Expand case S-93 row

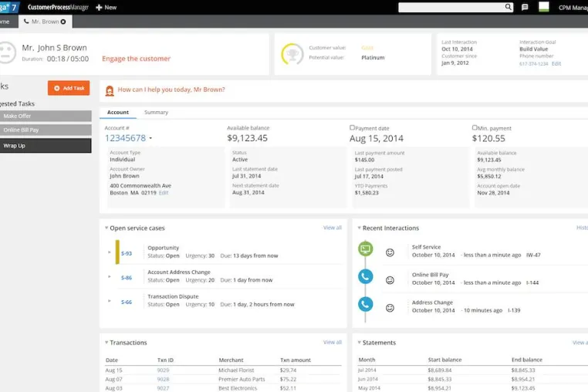(110, 252)
